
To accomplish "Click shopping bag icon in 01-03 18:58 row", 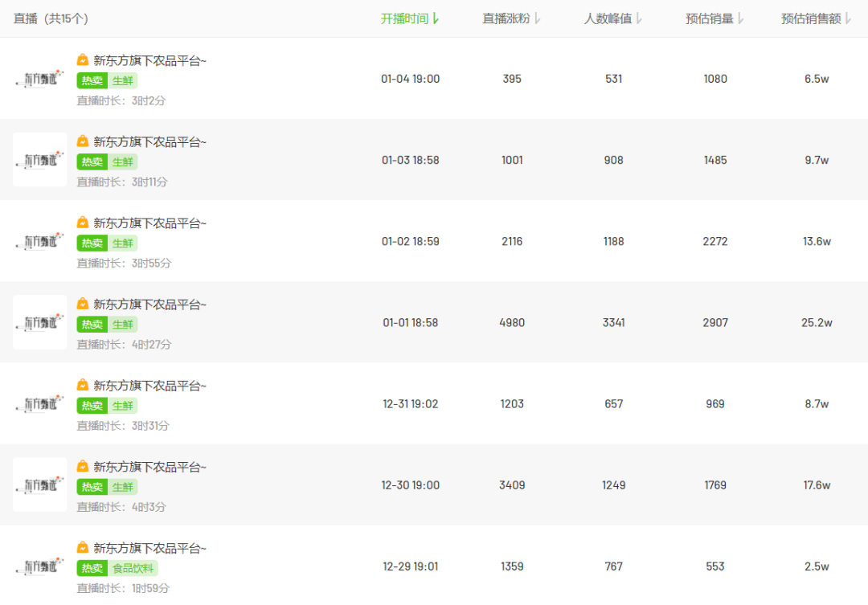I will (82, 141).
